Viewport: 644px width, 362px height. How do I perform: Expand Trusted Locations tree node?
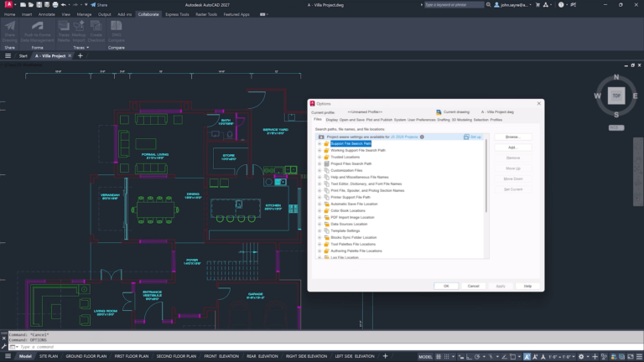click(x=319, y=158)
